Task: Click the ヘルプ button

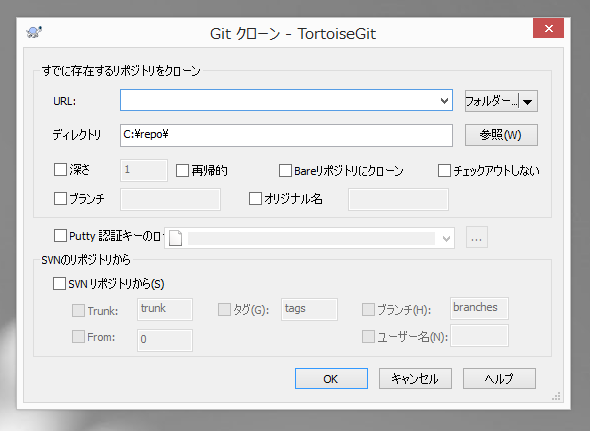Action: pyautogui.click(x=499, y=379)
